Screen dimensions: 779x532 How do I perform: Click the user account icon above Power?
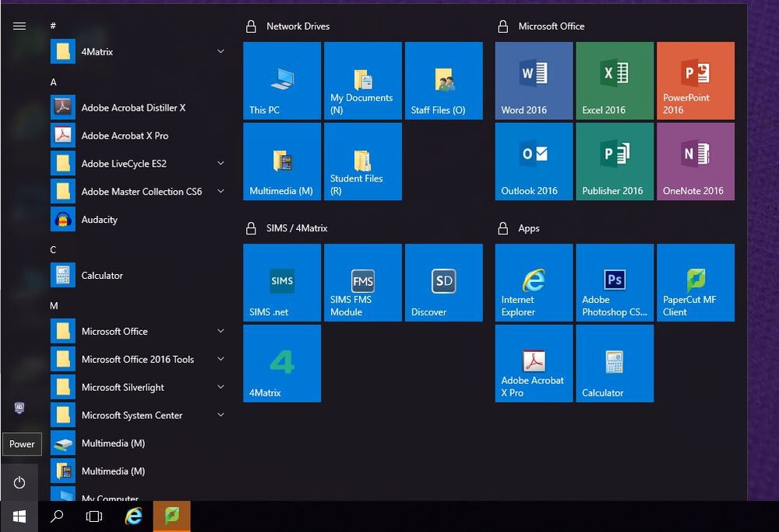pyautogui.click(x=19, y=408)
